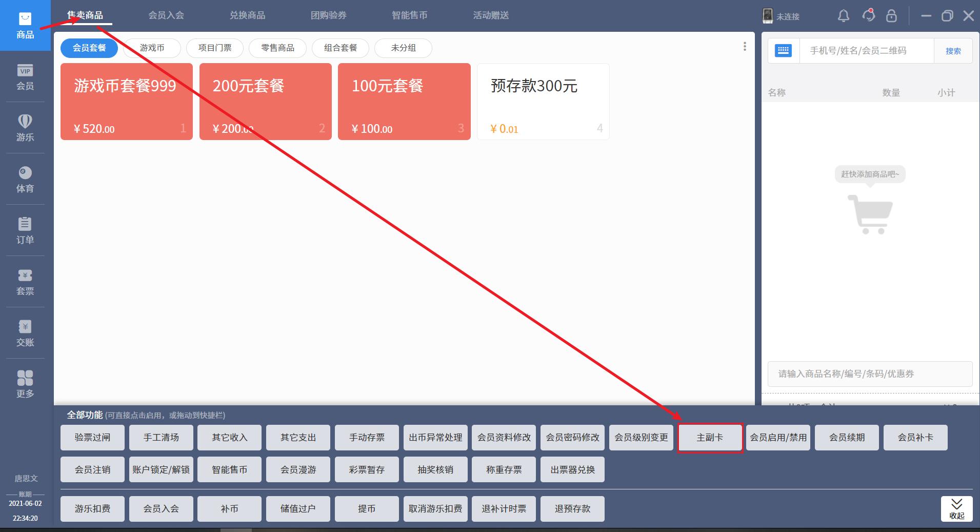Viewport: 980px width, 532px height.
Task: Focus the 手机号/姓名/会员二维码 search field
Action: (x=867, y=51)
